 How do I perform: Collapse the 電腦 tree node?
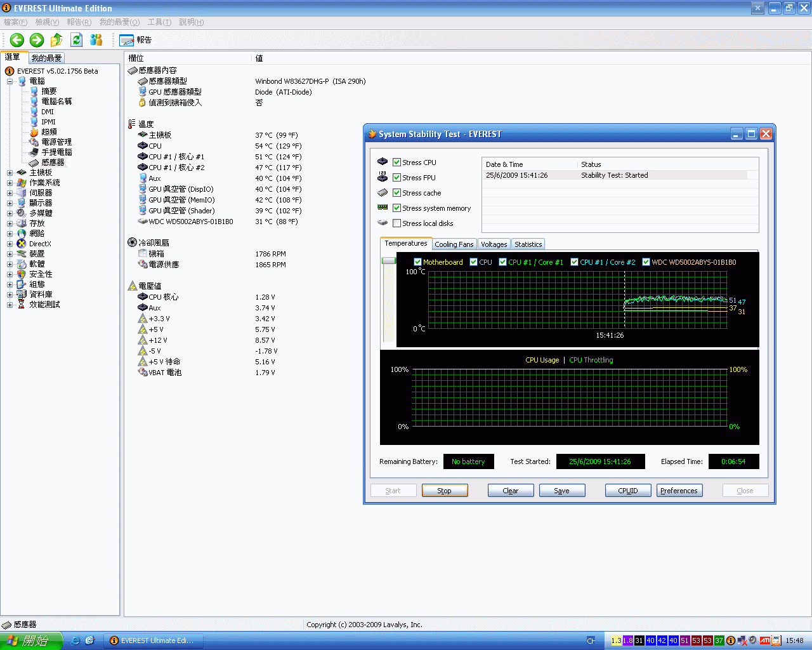[10, 81]
